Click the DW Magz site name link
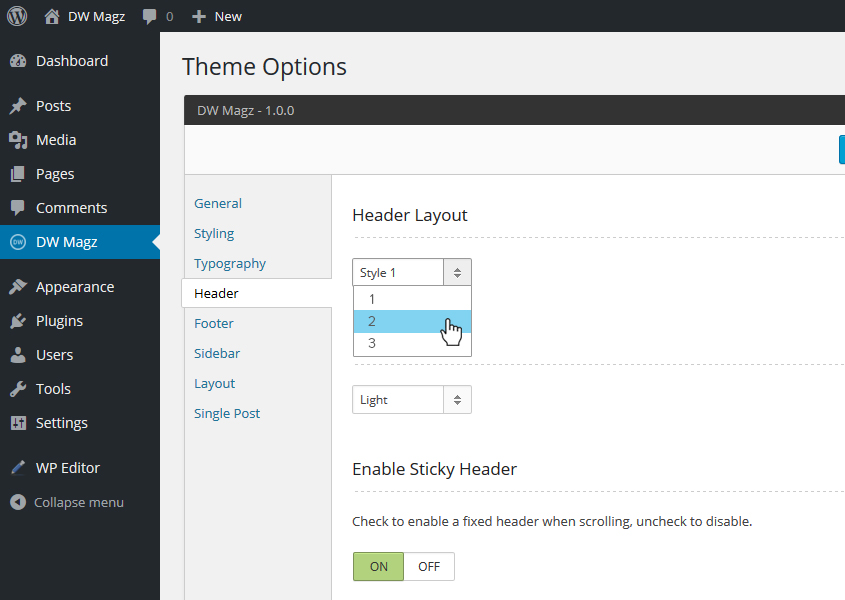 point(96,17)
